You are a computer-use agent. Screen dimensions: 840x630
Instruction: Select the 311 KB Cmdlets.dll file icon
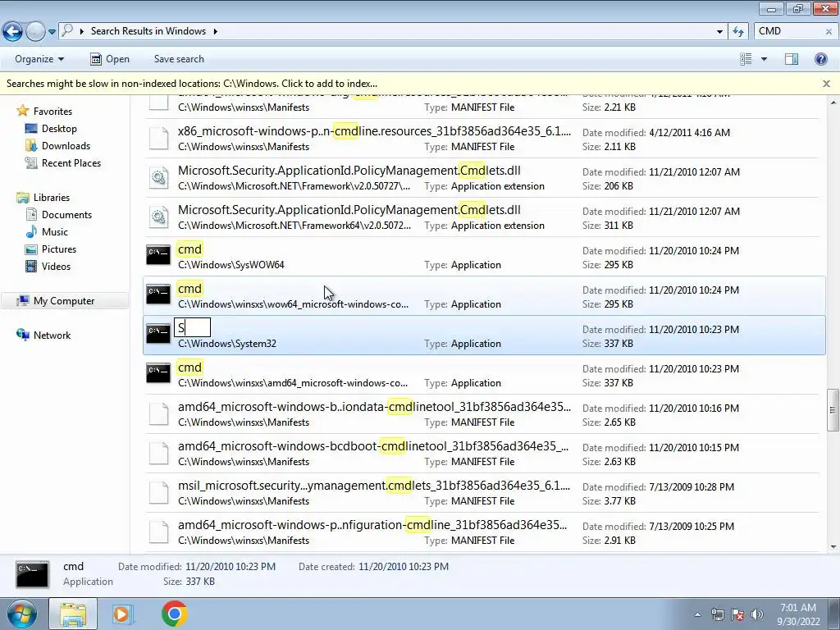pos(158,217)
